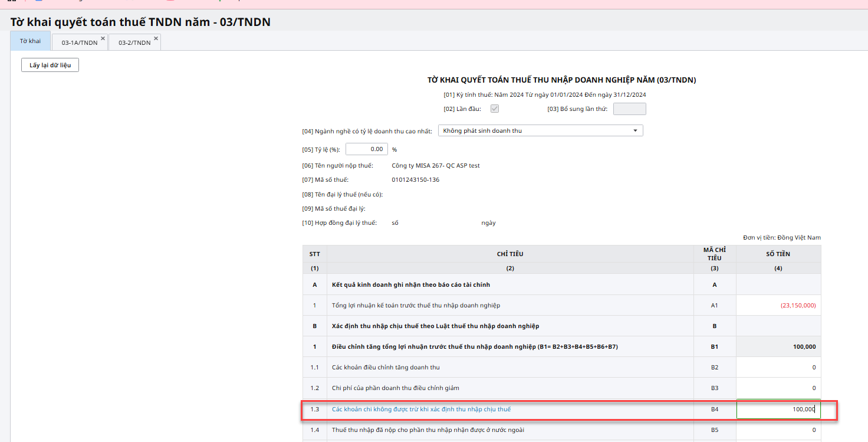This screenshot has width=868, height=442.
Task: Click the Lấy lại dữ liệu button
Action: [x=50, y=65]
